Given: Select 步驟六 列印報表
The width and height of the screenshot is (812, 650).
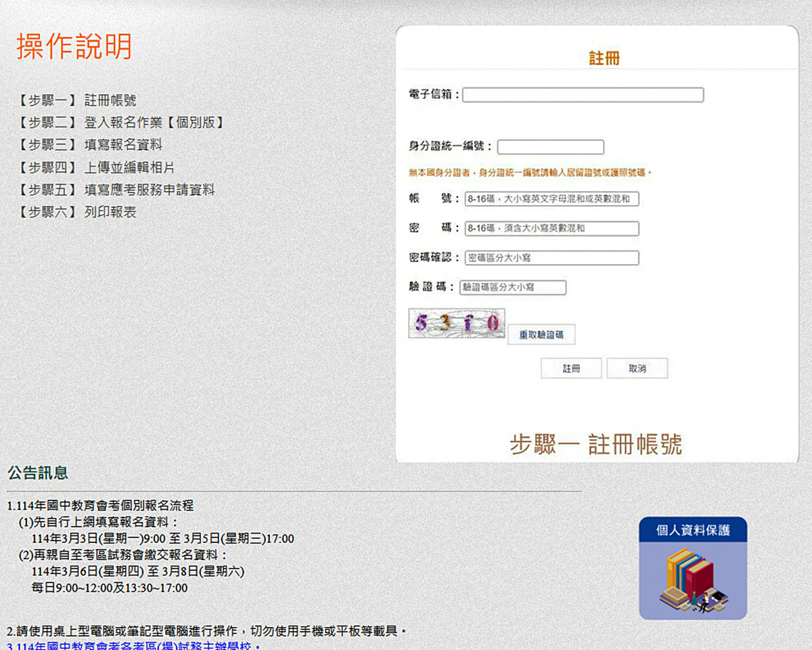Looking at the screenshot, I should click(77, 213).
